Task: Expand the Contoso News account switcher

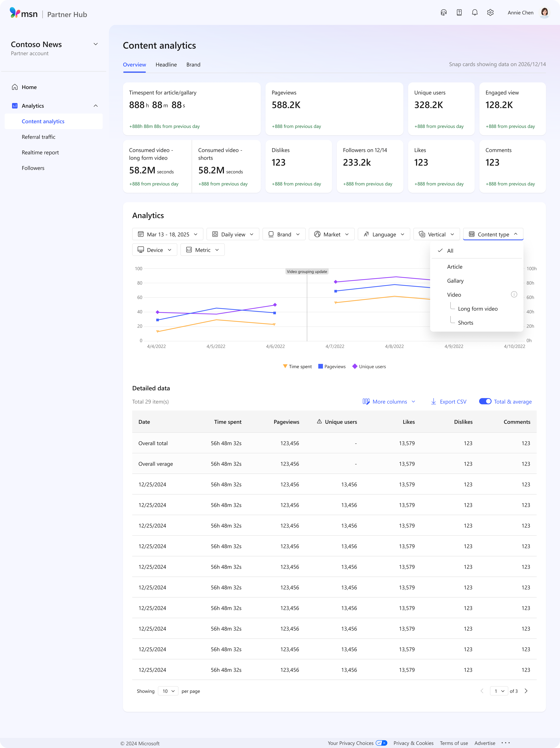Action: 96,44
